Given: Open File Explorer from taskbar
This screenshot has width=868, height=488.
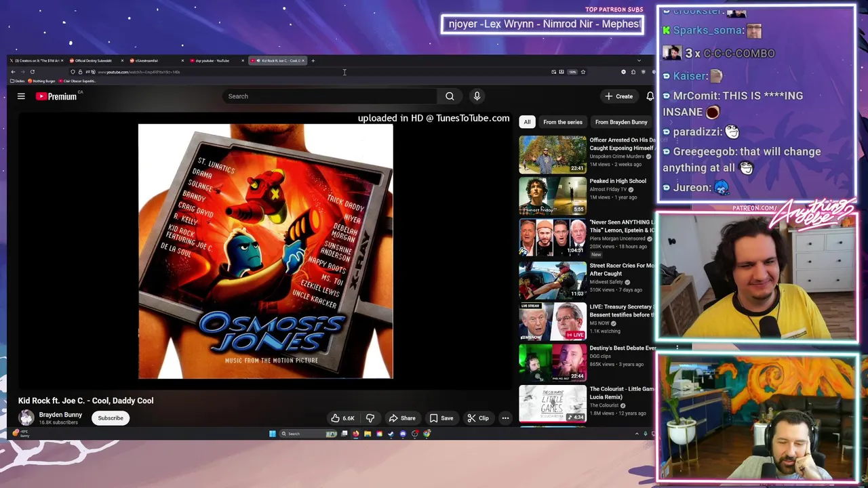Looking at the screenshot, I should [x=368, y=434].
